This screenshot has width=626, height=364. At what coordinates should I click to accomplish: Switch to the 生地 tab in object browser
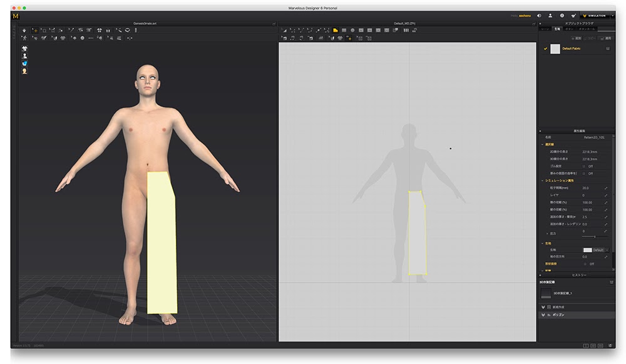pos(557,29)
